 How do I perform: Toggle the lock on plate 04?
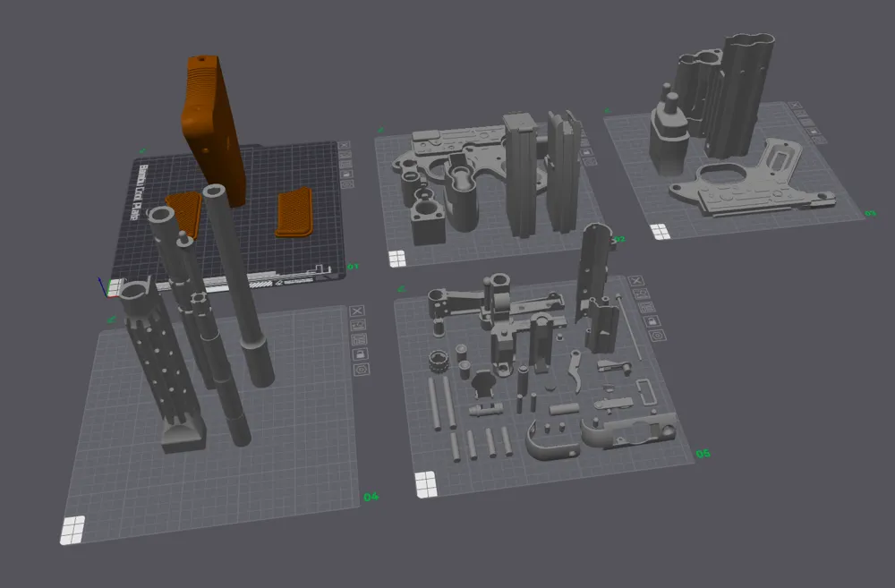pyautogui.click(x=360, y=354)
